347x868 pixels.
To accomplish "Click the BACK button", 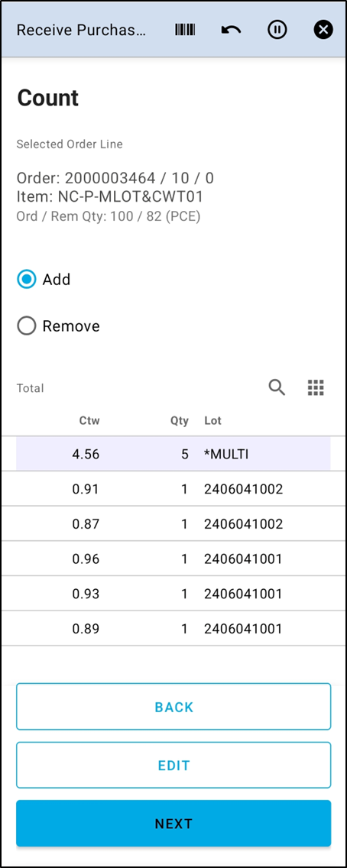I will click(x=173, y=706).
